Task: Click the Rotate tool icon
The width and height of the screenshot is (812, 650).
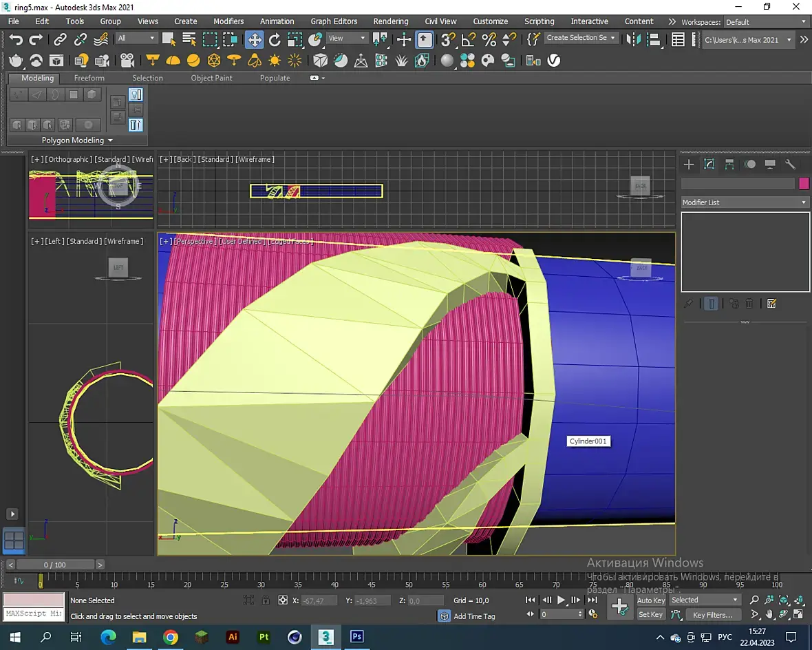Action: [275, 39]
